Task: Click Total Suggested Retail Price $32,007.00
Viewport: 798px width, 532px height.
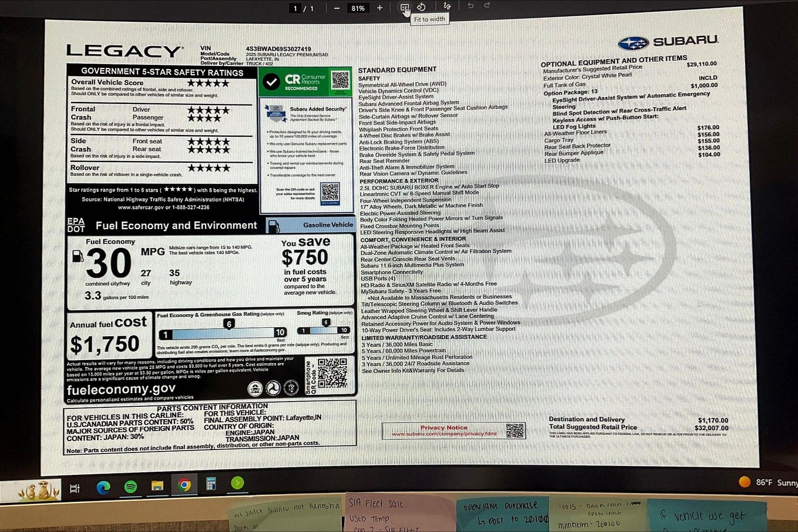Action: [639, 428]
